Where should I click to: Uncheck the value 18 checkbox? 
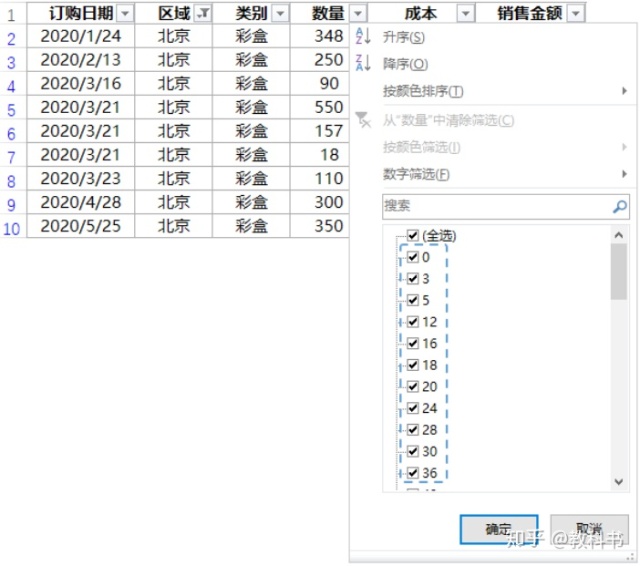pos(413,365)
